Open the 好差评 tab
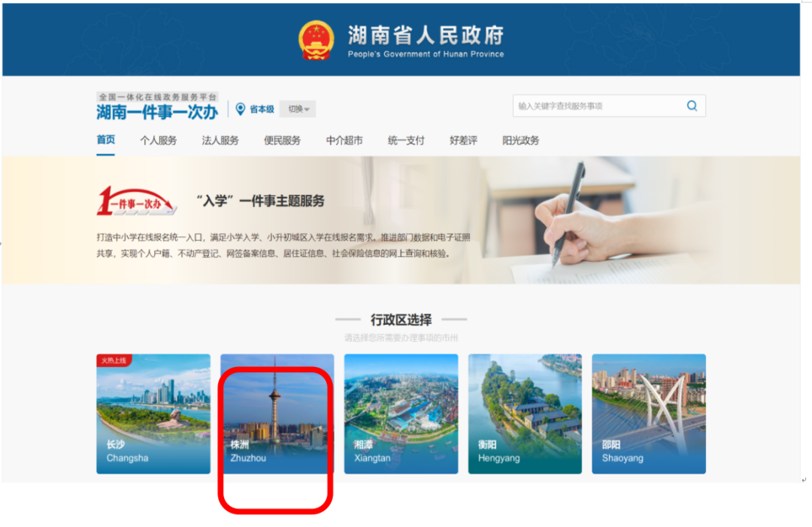This screenshot has height=527, width=812. point(463,141)
